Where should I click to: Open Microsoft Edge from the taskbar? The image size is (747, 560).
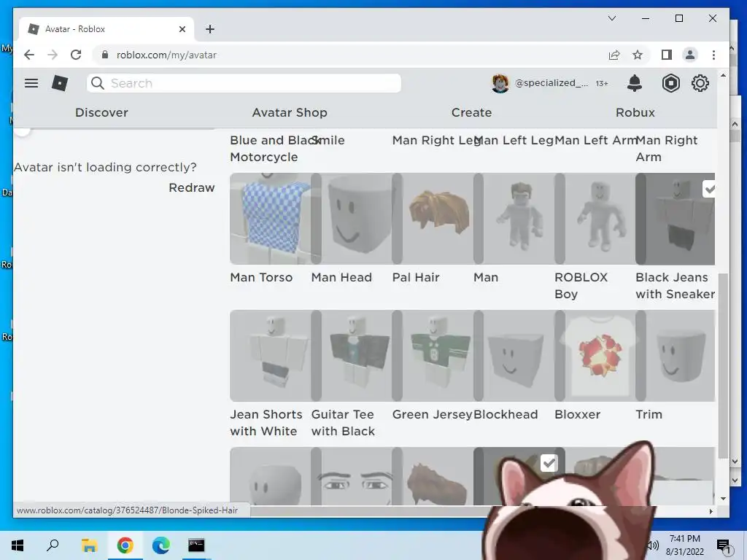[x=161, y=545]
